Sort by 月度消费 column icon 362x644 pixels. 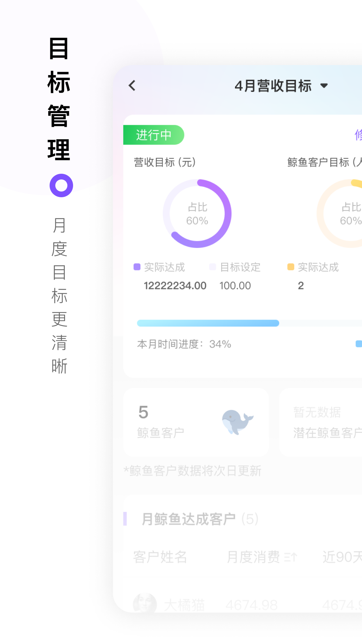tap(290, 557)
